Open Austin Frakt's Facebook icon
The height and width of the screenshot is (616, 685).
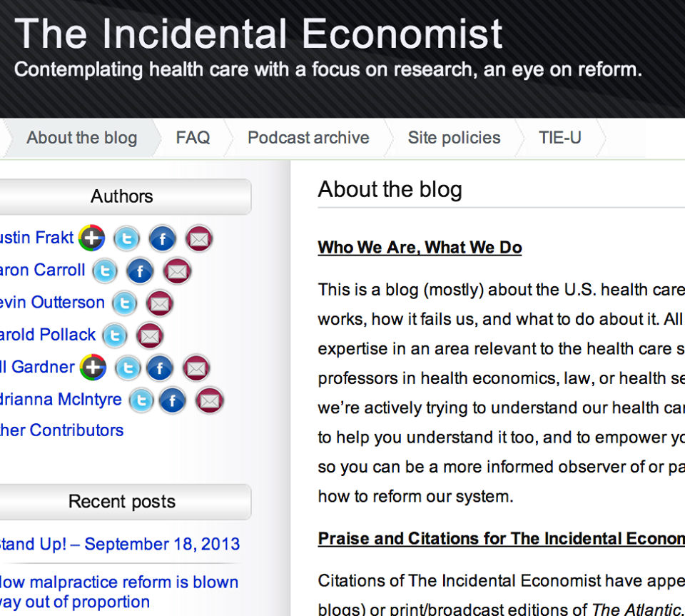(163, 238)
